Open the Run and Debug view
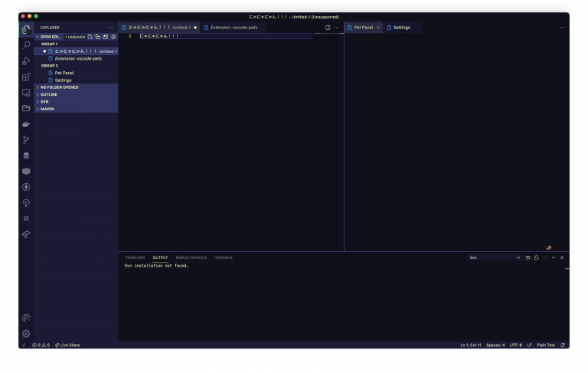The width and height of the screenshot is (588, 373). (26, 61)
